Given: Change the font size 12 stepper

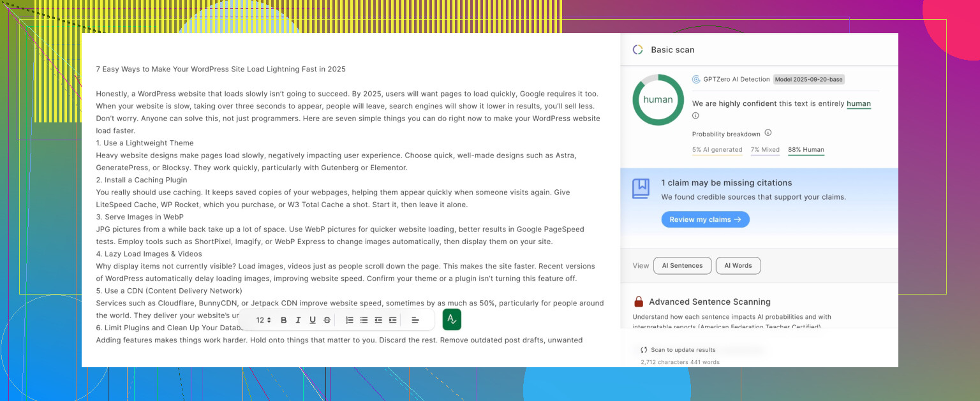Looking at the screenshot, I should pyautogui.click(x=264, y=320).
